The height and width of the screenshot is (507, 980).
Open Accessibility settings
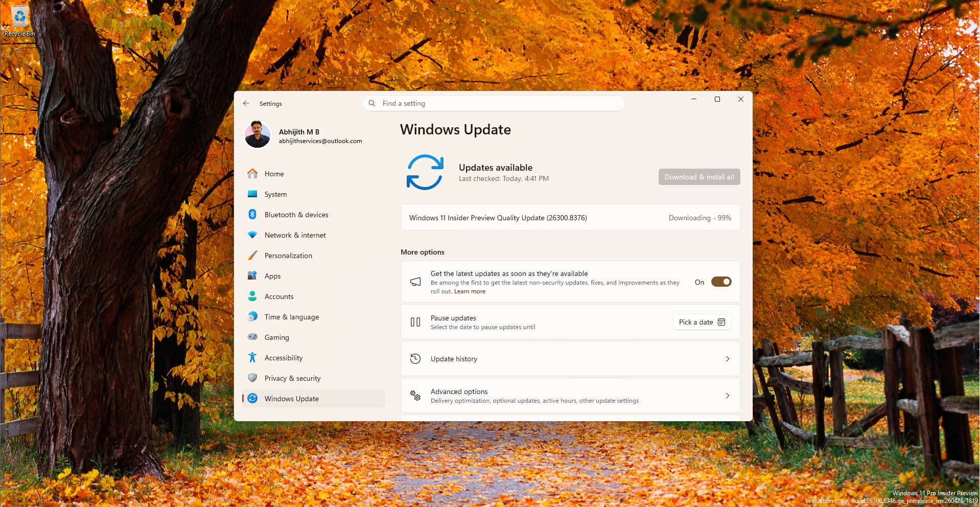pos(314,358)
